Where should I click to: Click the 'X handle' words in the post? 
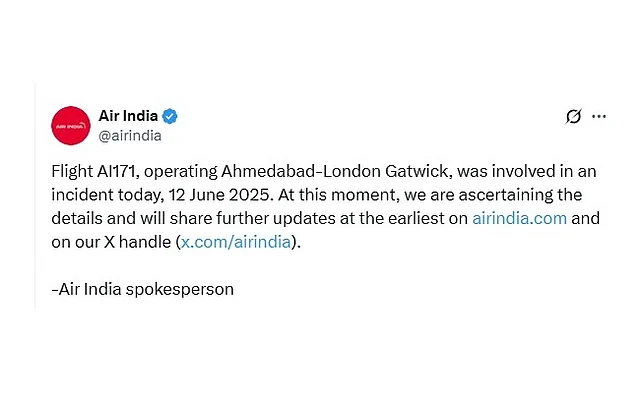138,242
